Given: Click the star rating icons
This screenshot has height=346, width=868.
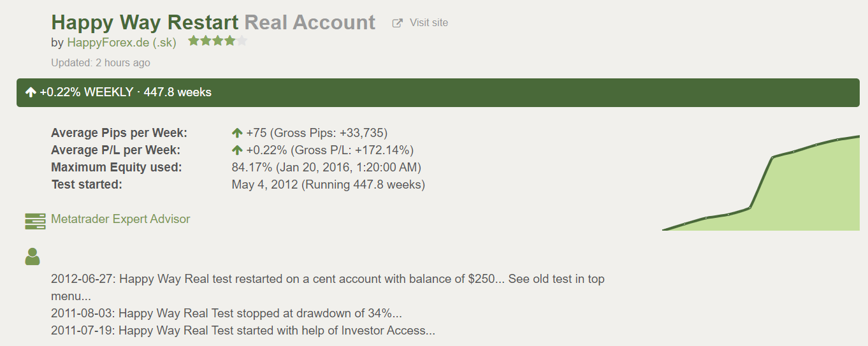Looking at the screenshot, I should click(217, 41).
